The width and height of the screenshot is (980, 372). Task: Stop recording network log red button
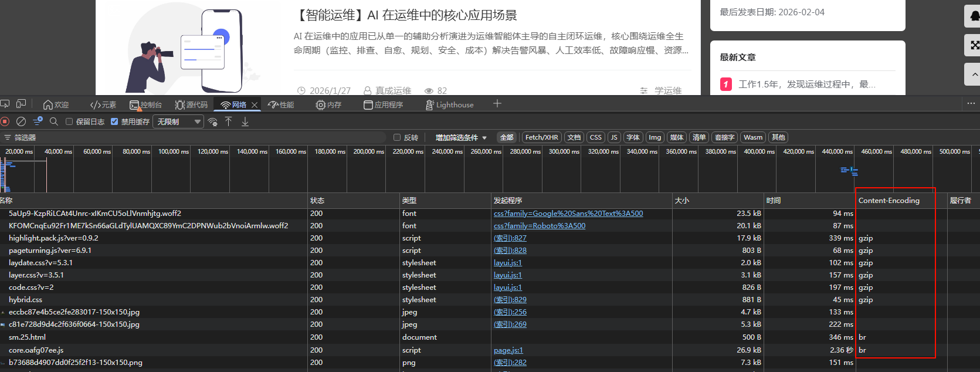point(5,121)
